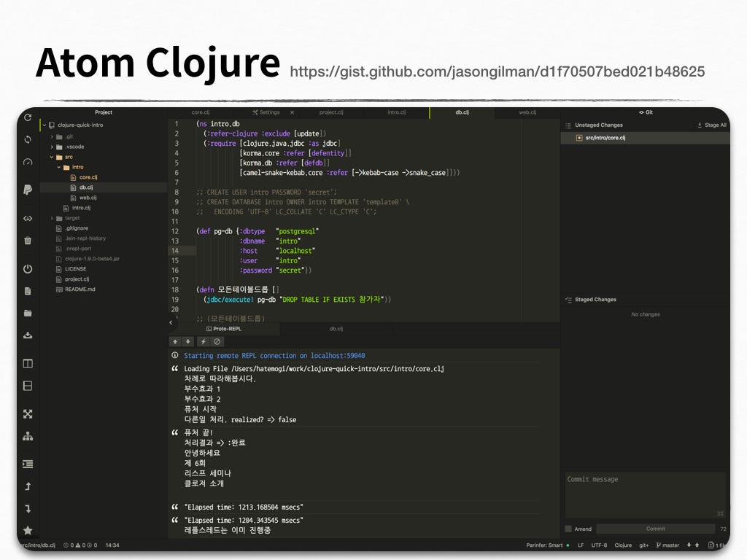747x560 pixels.
Task: Switch to the intro.clj editor tab
Action: pyautogui.click(x=396, y=112)
